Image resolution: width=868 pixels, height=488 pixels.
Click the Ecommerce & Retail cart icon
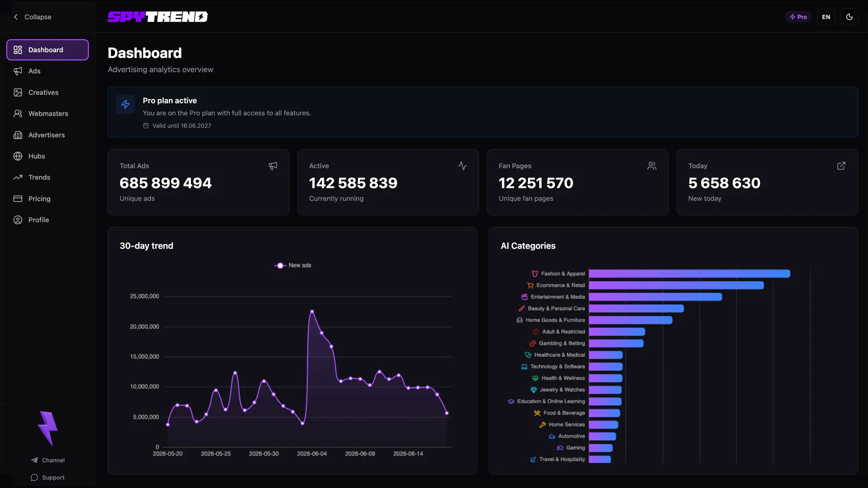click(530, 285)
